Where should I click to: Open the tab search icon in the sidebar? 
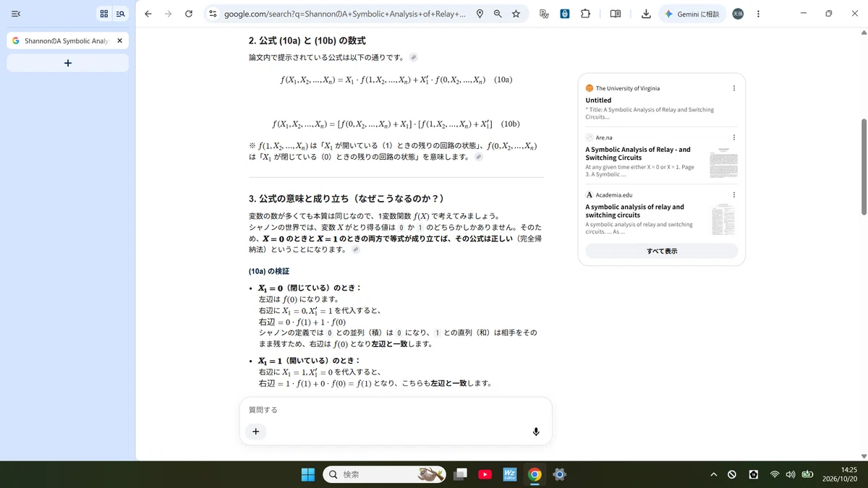[x=121, y=14]
